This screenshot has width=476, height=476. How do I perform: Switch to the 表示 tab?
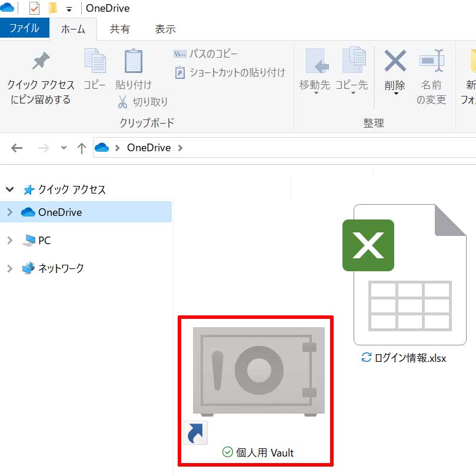(165, 29)
